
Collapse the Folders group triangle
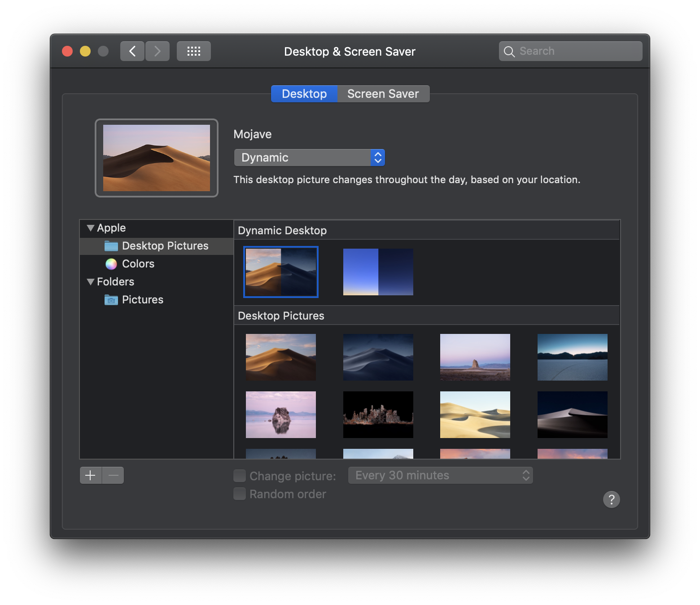(91, 282)
